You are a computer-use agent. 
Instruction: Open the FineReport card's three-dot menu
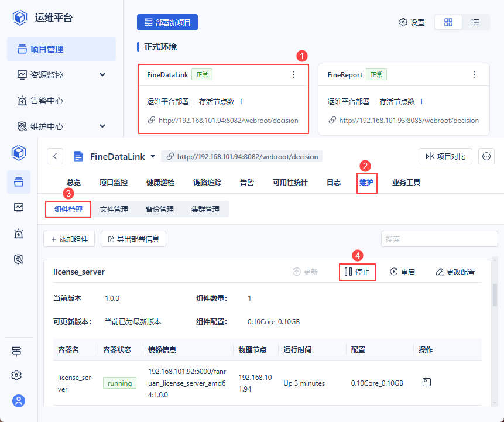[474, 74]
